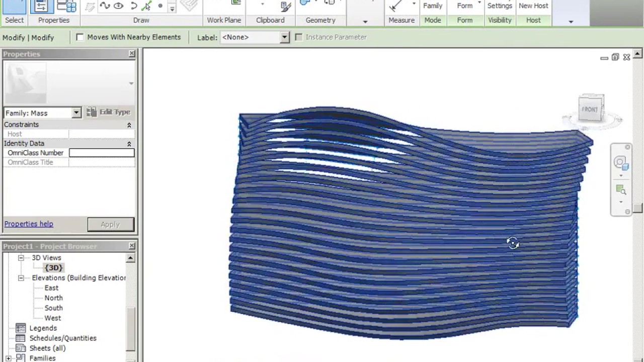Click the Measure tool icon
The width and height of the screenshot is (644, 362).
pyautogui.click(x=396, y=6)
